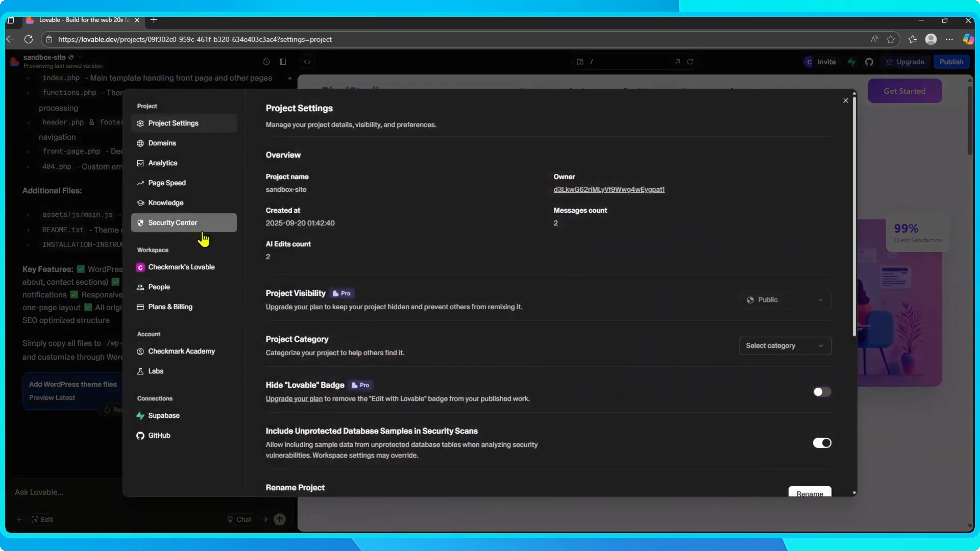Toggle Hide Lovable Badge switch
Screen dimensions: 980x551
(x=822, y=392)
